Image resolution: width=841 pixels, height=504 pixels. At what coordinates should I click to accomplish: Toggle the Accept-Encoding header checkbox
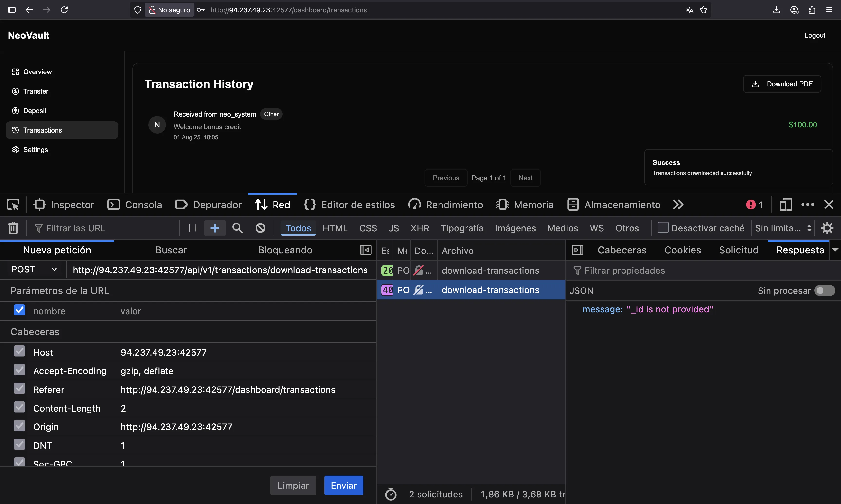(x=19, y=370)
